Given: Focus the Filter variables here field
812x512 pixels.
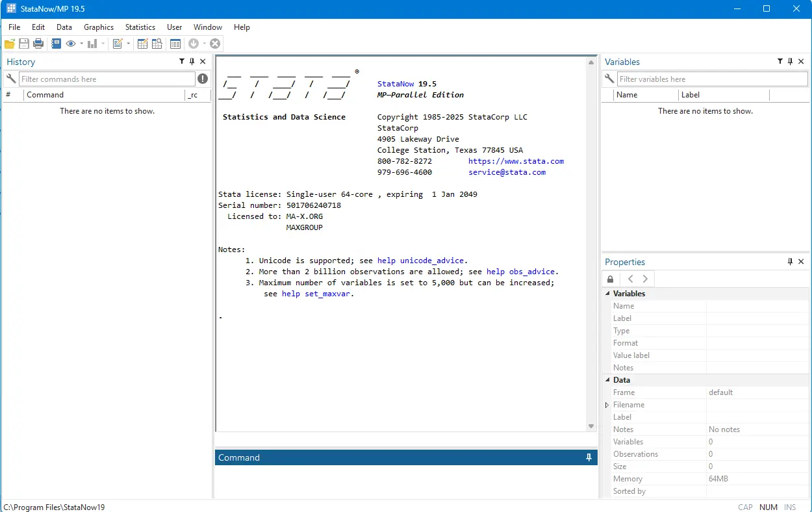Looking at the screenshot, I should click(x=712, y=79).
